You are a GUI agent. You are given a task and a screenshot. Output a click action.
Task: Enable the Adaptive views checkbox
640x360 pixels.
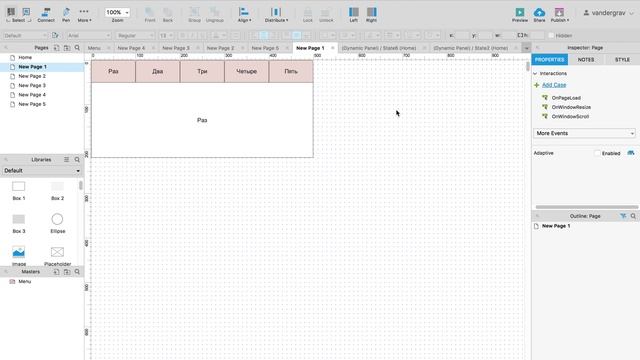coord(597,153)
